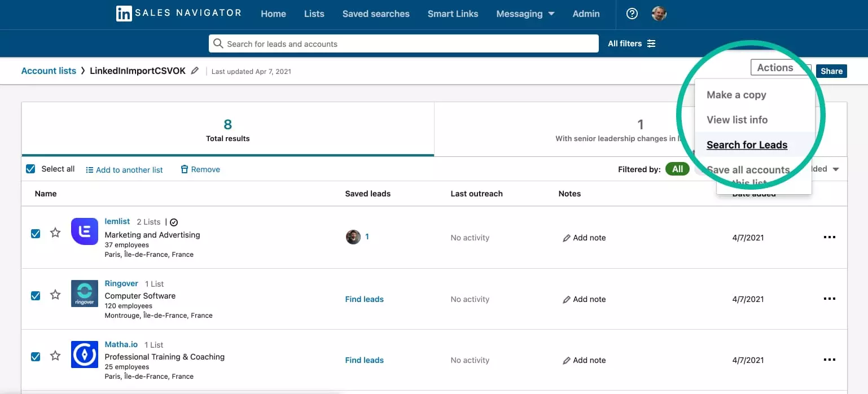Click the Remove action link
This screenshot has height=394, width=868.
tap(200, 169)
